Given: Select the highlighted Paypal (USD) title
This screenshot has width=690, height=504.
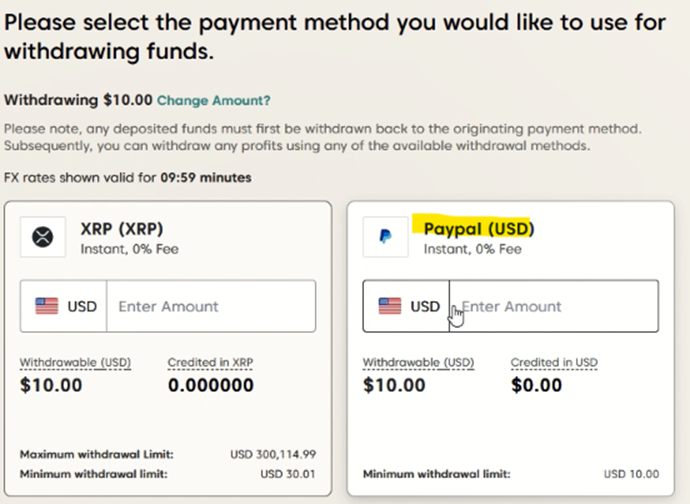Looking at the screenshot, I should pos(479,229).
